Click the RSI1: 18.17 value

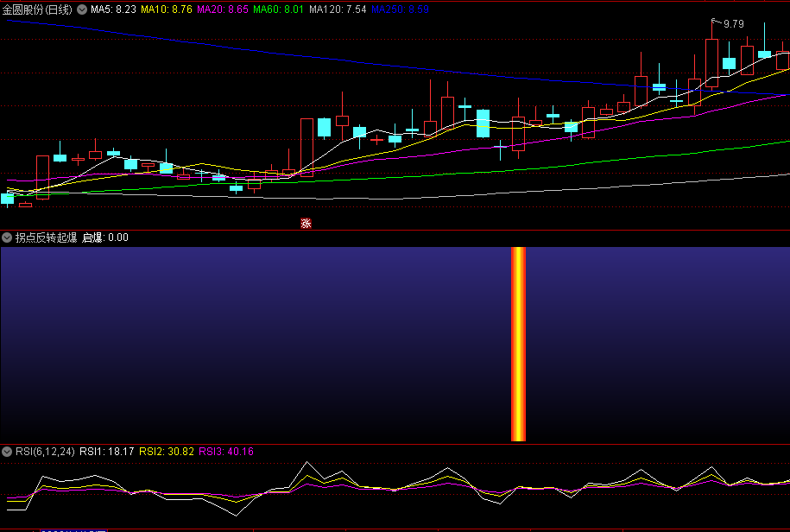(107, 452)
